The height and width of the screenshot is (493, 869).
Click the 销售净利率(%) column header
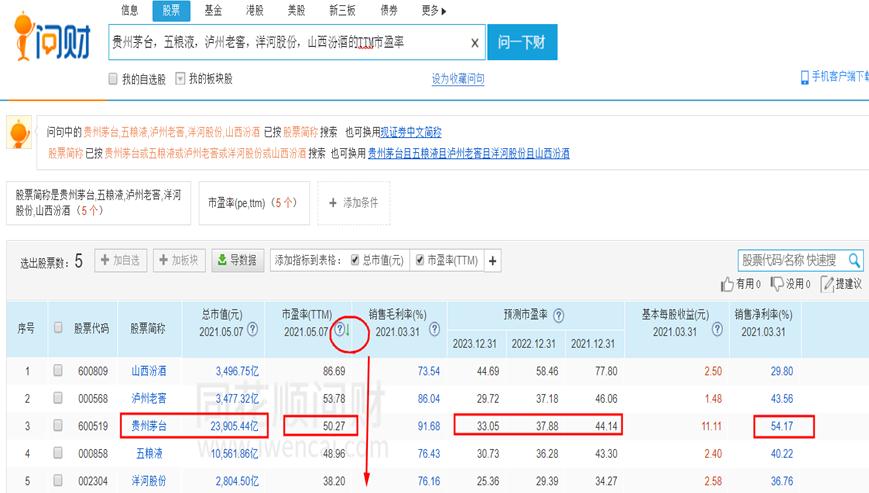click(764, 315)
